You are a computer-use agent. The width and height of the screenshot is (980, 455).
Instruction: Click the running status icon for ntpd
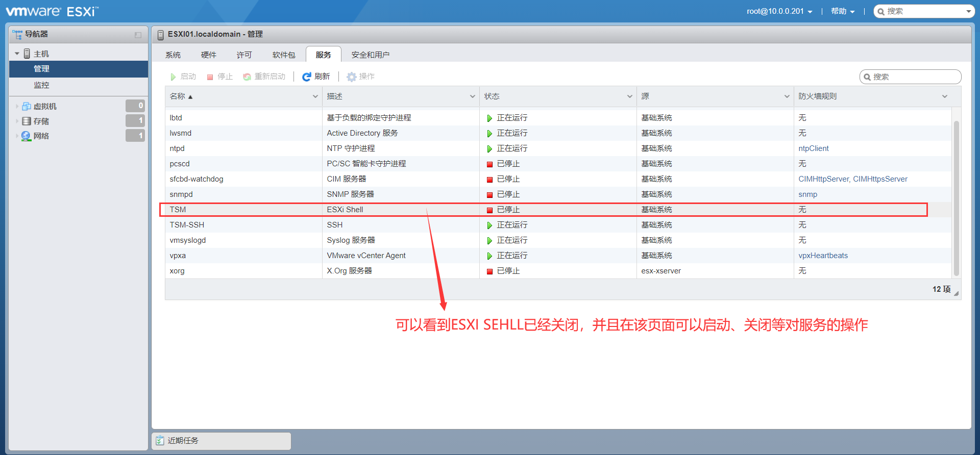pyautogui.click(x=489, y=148)
